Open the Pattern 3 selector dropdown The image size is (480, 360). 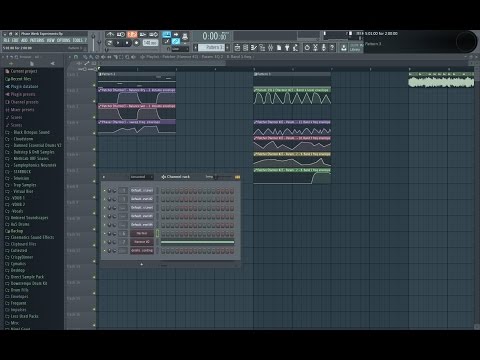[212, 48]
